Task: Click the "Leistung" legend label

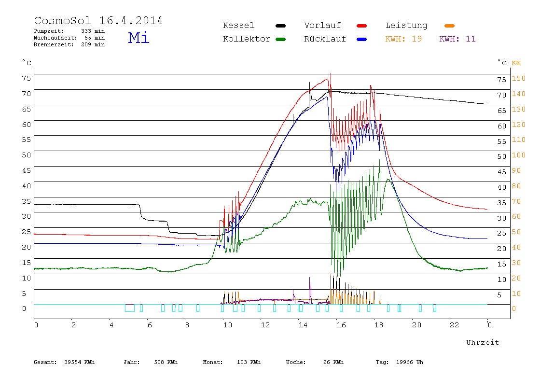Action: (x=406, y=26)
